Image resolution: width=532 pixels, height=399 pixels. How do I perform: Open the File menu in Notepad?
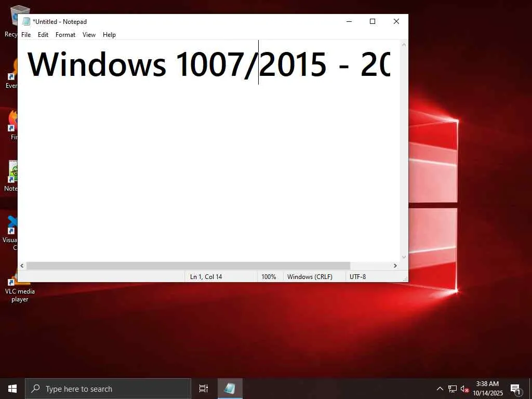(26, 35)
